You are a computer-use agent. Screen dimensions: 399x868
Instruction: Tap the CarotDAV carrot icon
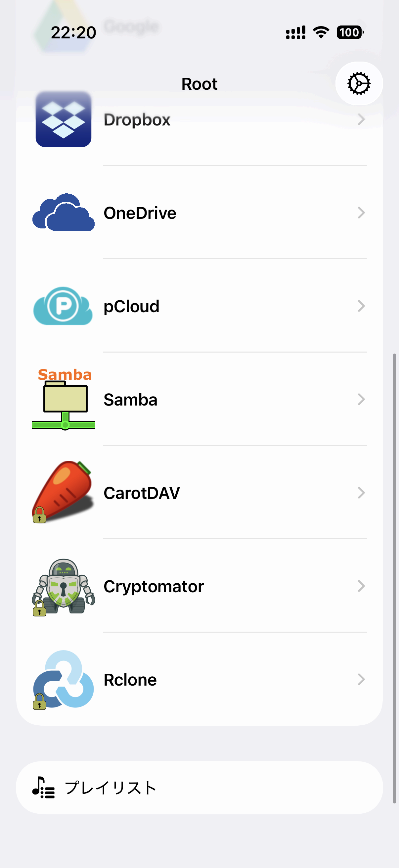coord(63,492)
